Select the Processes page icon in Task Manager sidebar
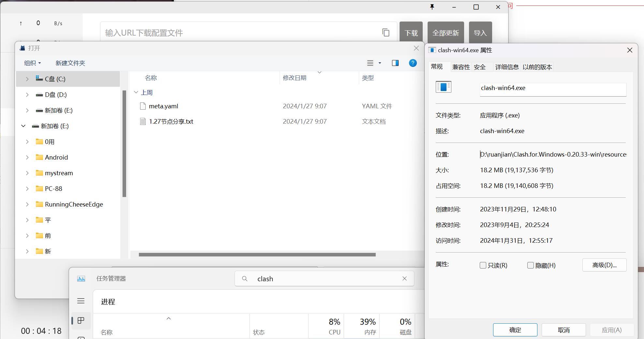 pos(81,320)
